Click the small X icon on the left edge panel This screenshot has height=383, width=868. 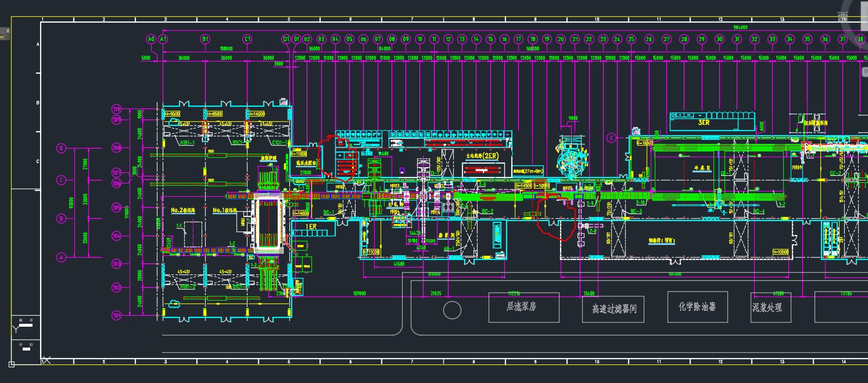pyautogui.click(x=7, y=31)
